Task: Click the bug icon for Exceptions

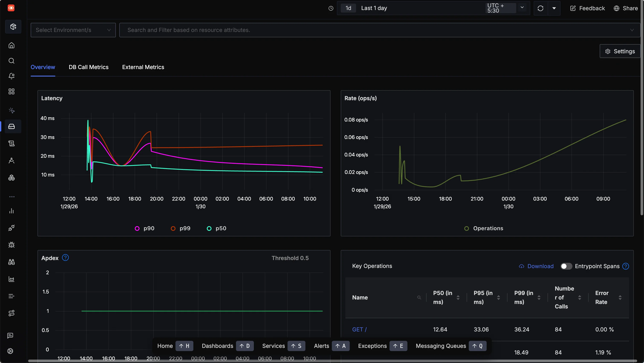Action: [x=11, y=245]
